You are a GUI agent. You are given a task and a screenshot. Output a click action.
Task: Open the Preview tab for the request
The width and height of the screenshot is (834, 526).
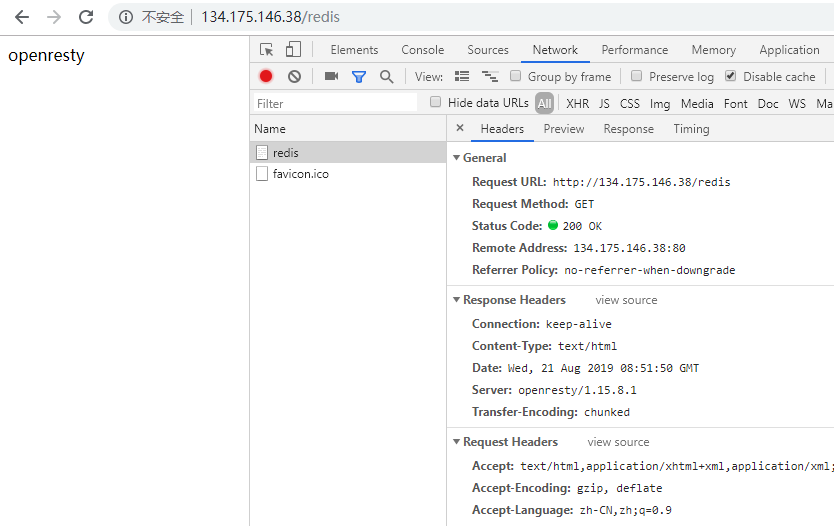pyautogui.click(x=564, y=129)
